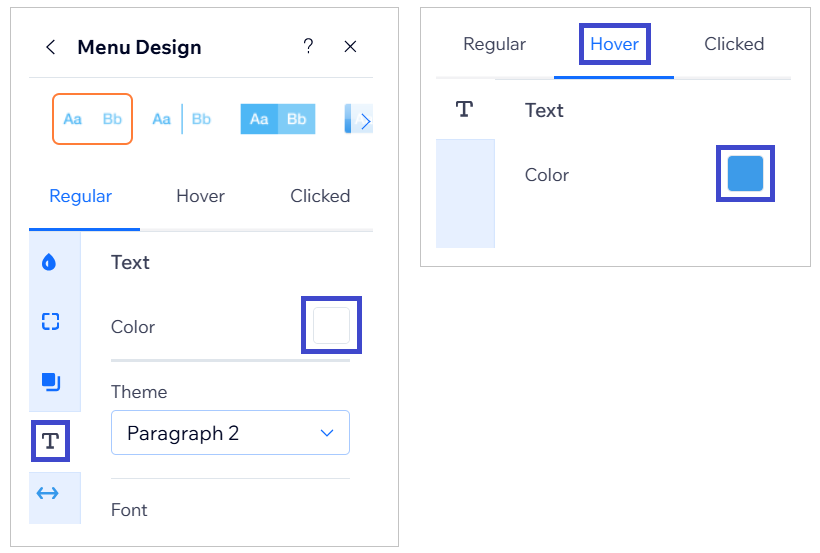Choose the orange-outlined Aa Bb preset
The width and height of the screenshot is (820, 553).
(92, 119)
